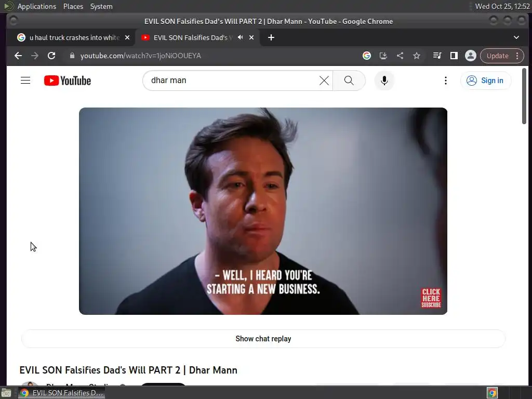Click the video title 'EVIL SON Falsifies Dad's Will PART 2'

pos(128,370)
